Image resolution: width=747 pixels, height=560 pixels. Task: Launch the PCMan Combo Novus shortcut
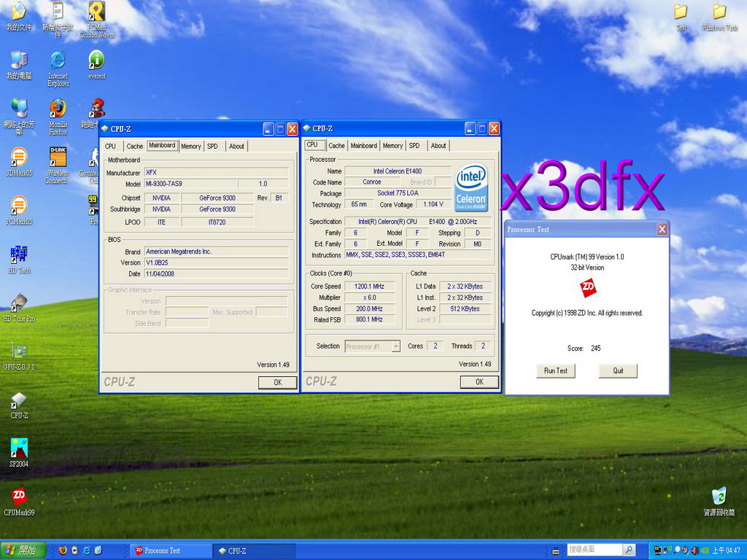[x=97, y=20]
